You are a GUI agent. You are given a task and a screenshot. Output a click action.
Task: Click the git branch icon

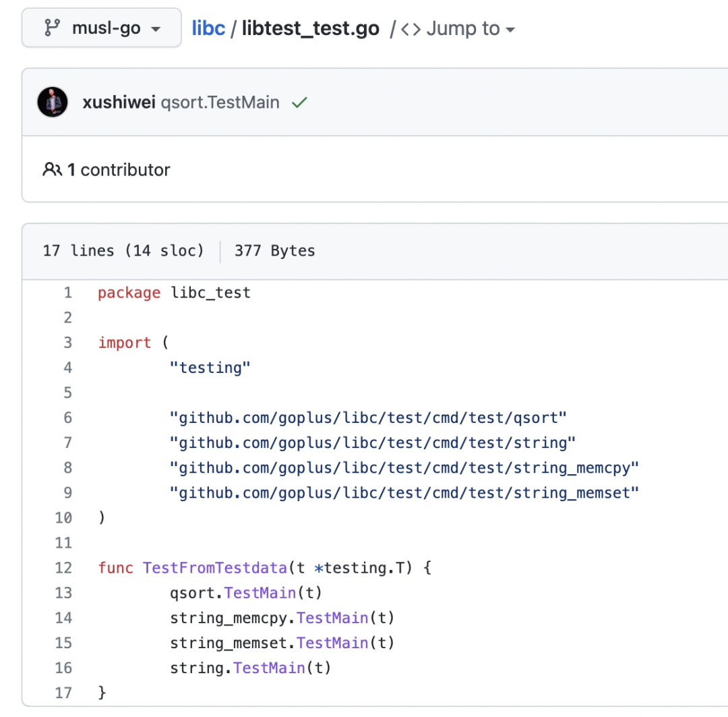pyautogui.click(x=52, y=28)
